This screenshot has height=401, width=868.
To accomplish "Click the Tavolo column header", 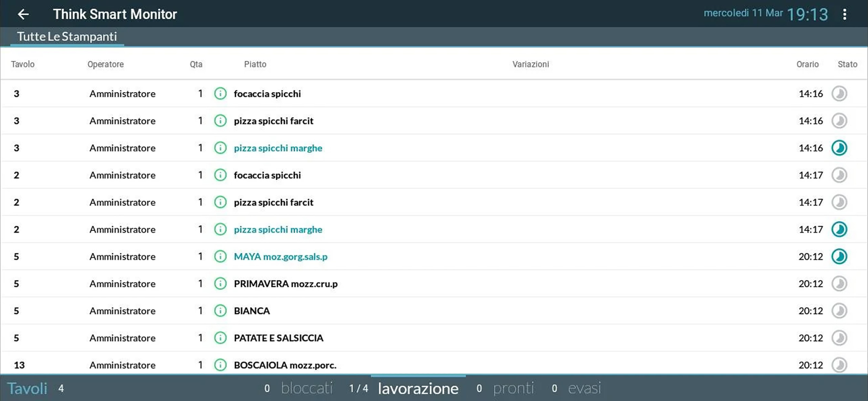I will (23, 64).
